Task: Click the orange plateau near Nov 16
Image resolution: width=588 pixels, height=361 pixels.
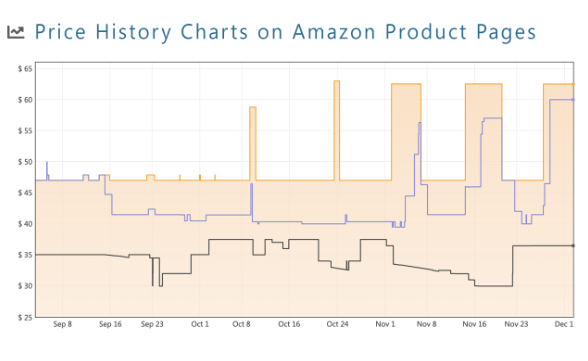Action: (x=483, y=84)
